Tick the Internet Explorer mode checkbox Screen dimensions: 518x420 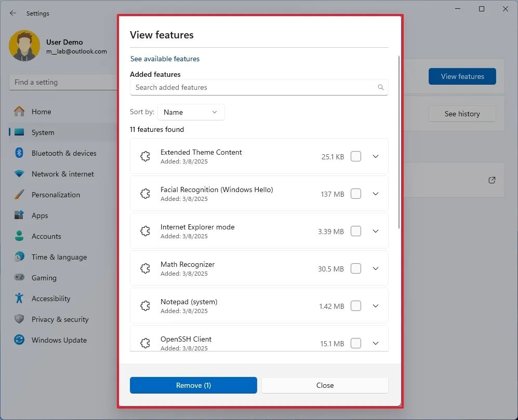(356, 231)
